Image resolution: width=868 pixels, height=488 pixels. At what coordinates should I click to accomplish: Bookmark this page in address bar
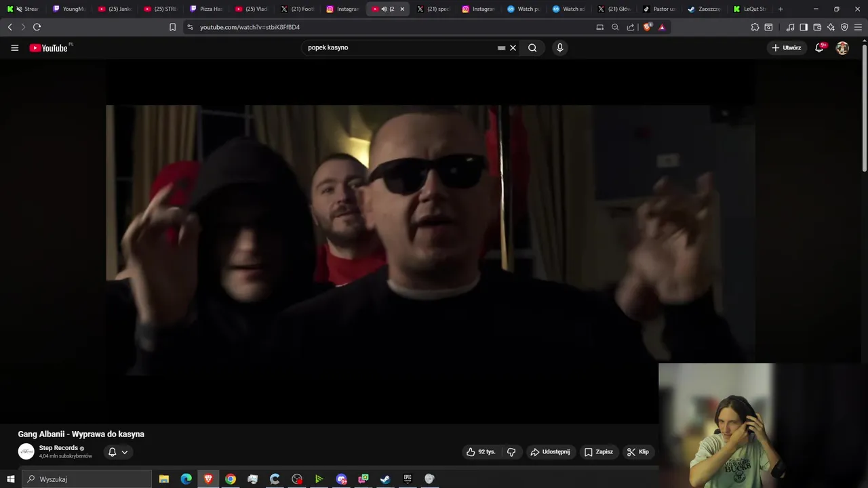point(172,27)
